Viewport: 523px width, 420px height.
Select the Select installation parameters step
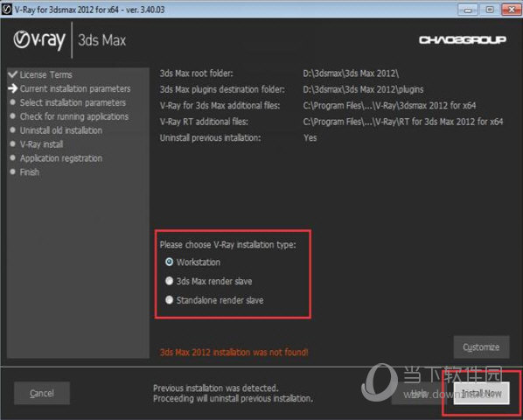(73, 102)
